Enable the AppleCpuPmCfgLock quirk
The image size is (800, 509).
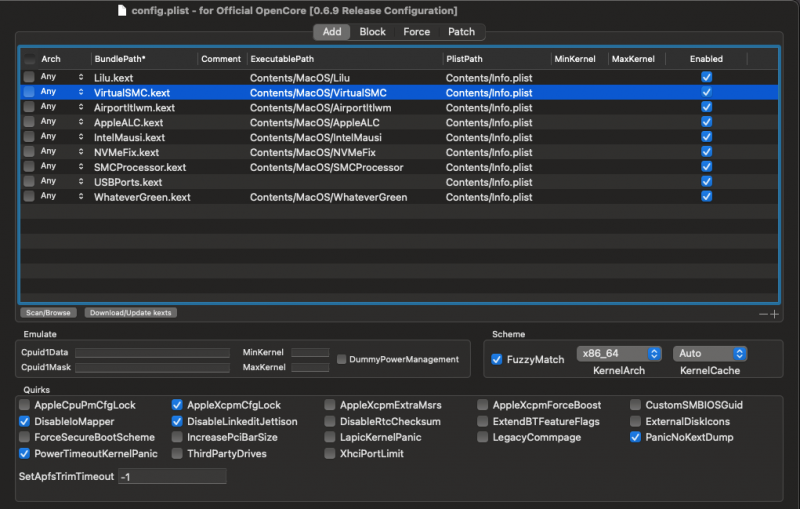(x=25, y=405)
